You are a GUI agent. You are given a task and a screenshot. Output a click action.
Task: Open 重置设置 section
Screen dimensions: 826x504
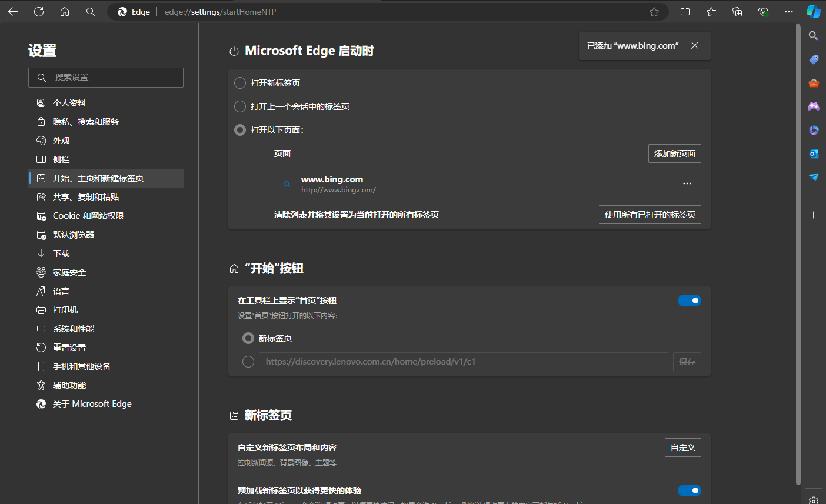106,348
